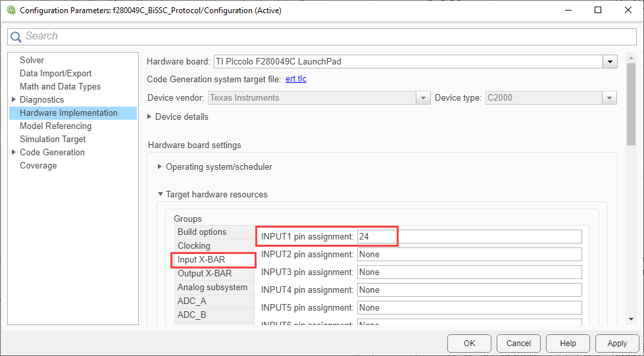Open the Data Import/Export category
Image resolution: width=644 pixels, height=356 pixels.
(x=55, y=73)
